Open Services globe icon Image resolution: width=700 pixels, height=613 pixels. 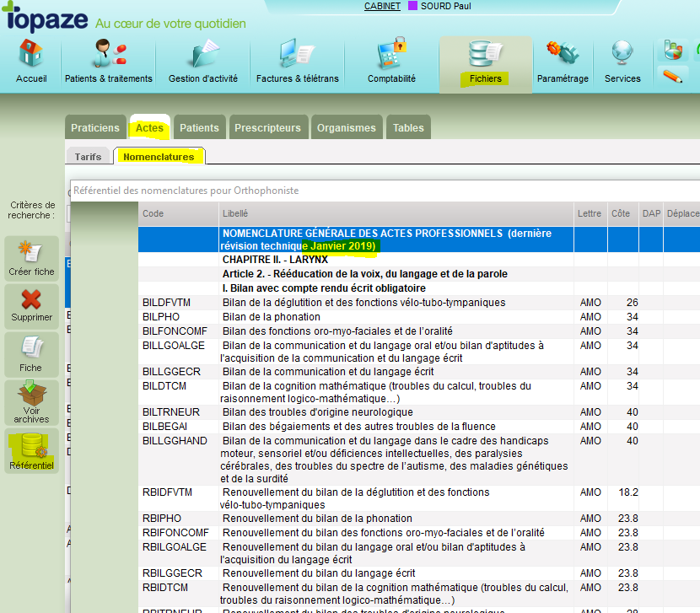coord(622,52)
